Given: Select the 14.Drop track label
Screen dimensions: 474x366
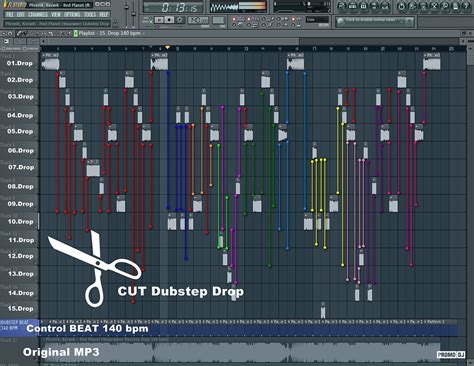Looking at the screenshot, I should (21, 293).
